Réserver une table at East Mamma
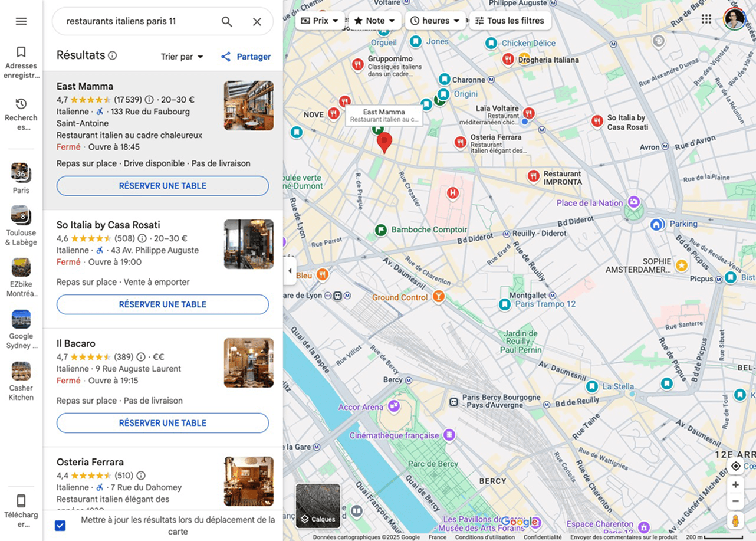This screenshot has width=756, height=541. coord(162,186)
